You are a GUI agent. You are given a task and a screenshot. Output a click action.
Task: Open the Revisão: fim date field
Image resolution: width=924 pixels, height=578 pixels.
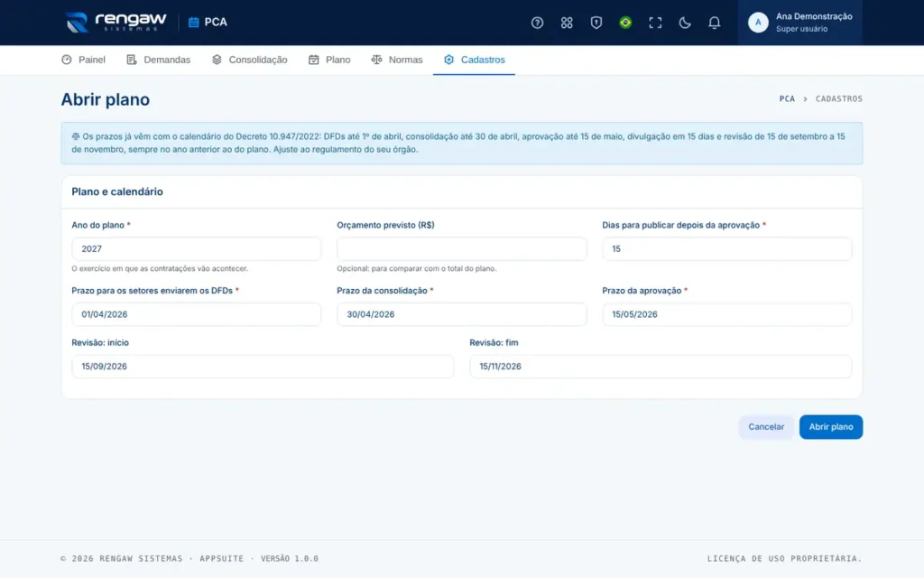point(661,367)
